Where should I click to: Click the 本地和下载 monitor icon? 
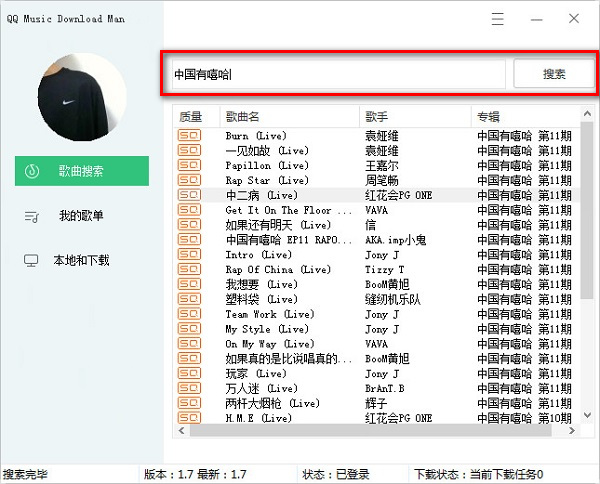click(33, 260)
